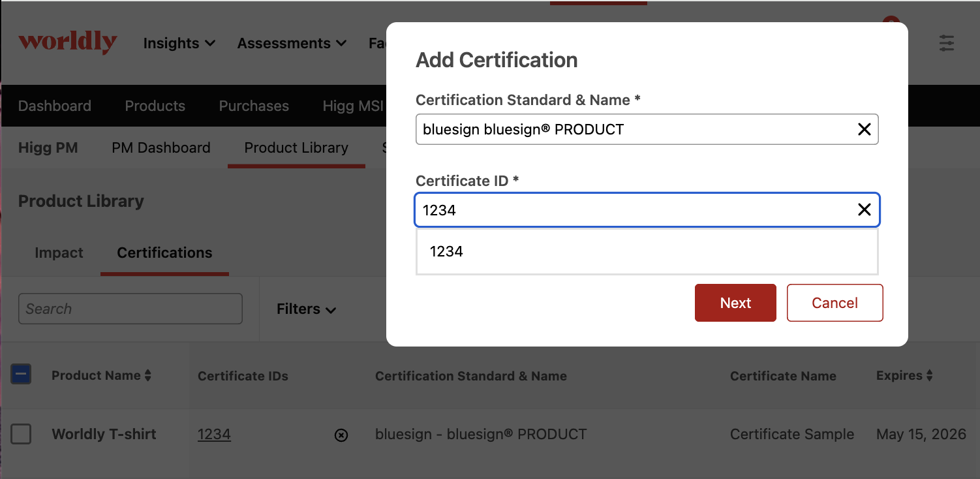Open the settings sliders icon
Image resolution: width=980 pixels, height=479 pixels.
point(947,43)
